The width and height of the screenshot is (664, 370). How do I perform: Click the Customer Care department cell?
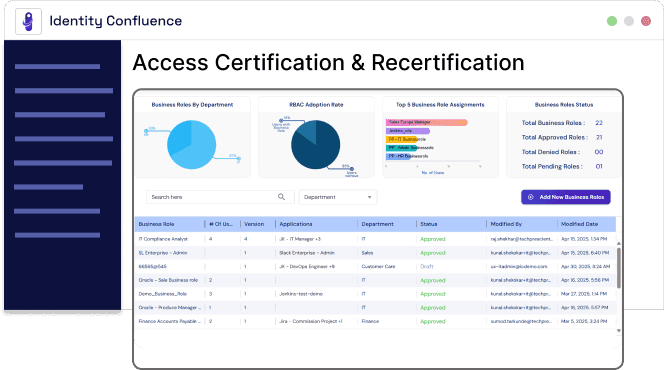point(378,267)
